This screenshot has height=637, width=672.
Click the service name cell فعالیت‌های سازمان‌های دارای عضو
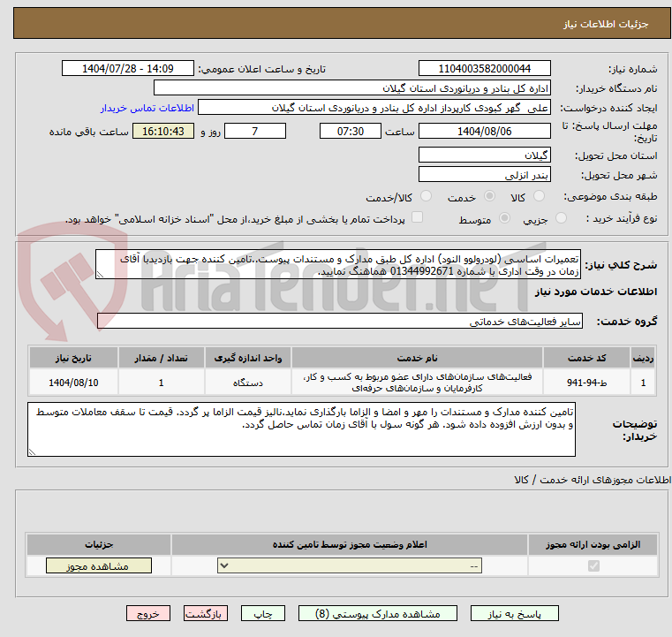[417, 383]
